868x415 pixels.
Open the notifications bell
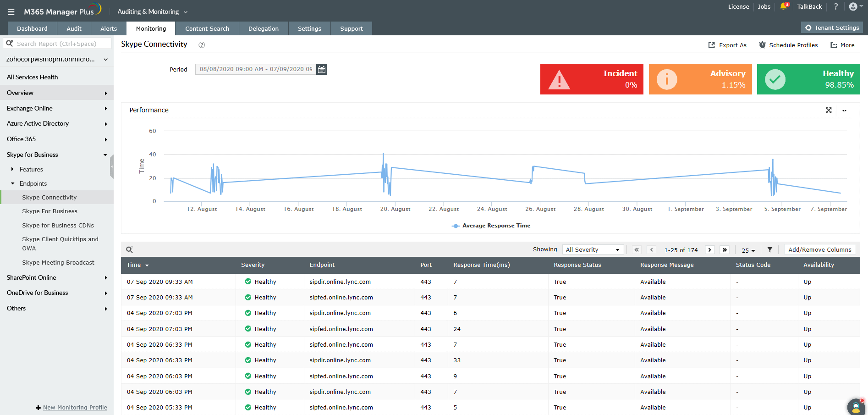tap(784, 6)
